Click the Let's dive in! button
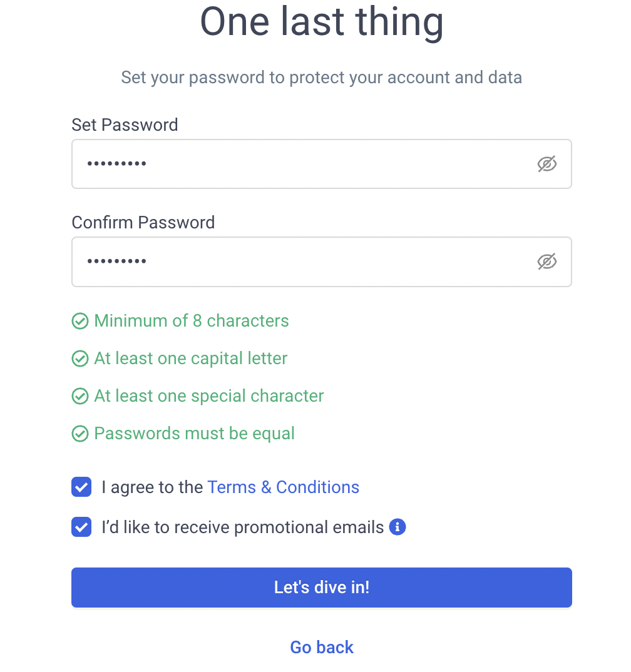 322,587
